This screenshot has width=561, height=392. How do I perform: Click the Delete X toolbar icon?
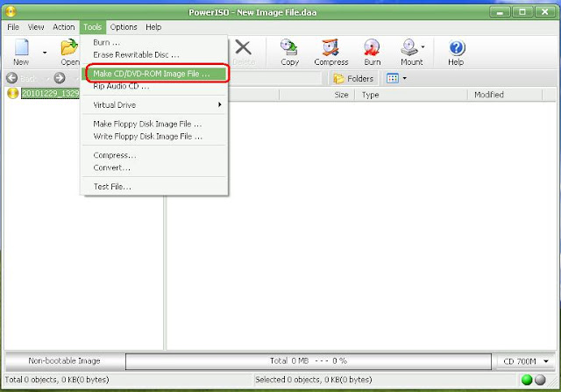click(244, 47)
